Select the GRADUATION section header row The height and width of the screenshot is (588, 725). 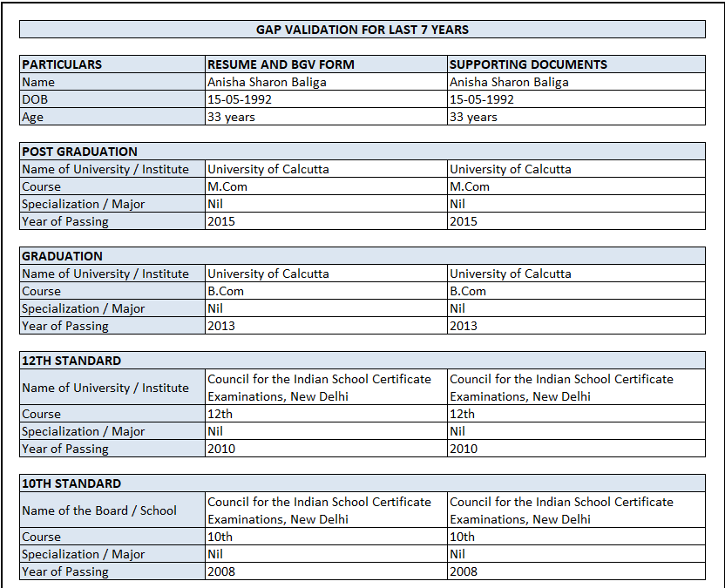[362, 255]
